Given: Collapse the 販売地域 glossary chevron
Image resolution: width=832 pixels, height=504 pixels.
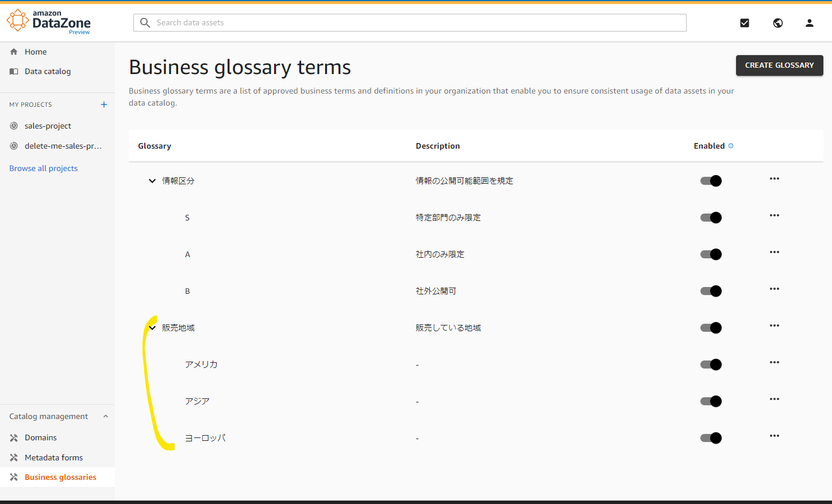Looking at the screenshot, I should [x=152, y=328].
